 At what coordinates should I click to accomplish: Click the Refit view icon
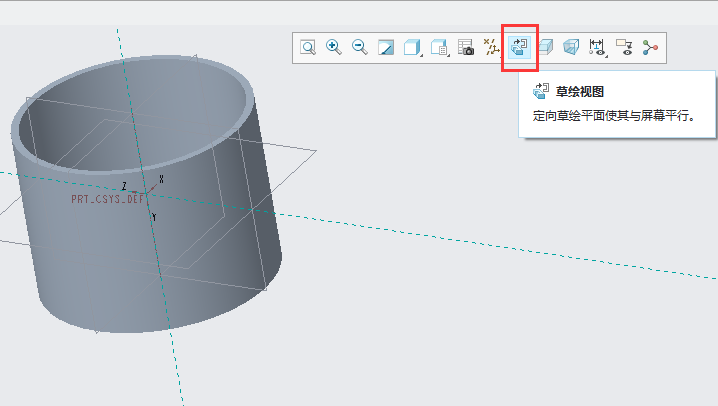[x=308, y=47]
